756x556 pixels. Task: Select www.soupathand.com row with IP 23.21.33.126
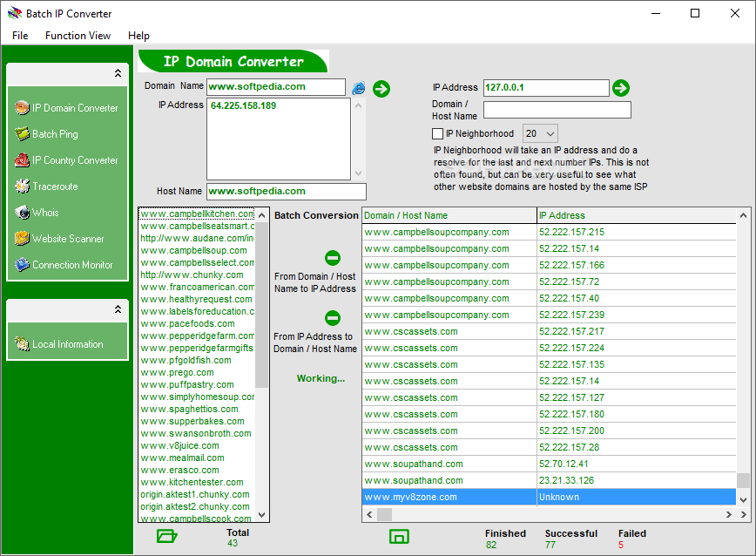550,480
